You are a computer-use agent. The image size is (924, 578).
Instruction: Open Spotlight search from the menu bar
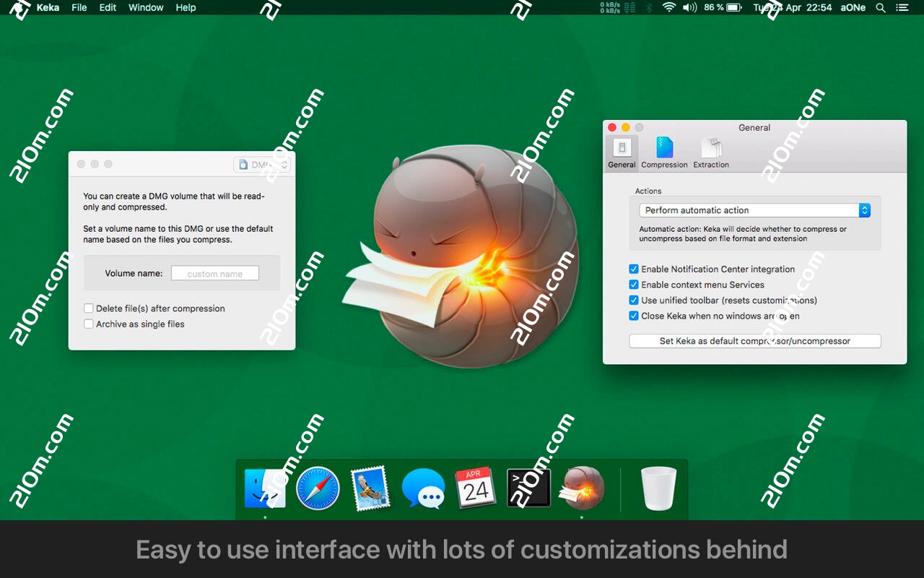pos(881,8)
